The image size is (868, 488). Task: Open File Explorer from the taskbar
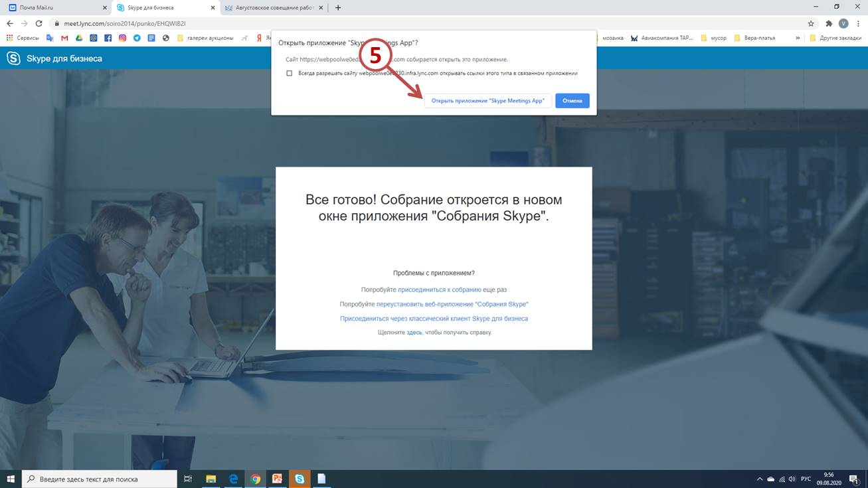pyautogui.click(x=211, y=479)
